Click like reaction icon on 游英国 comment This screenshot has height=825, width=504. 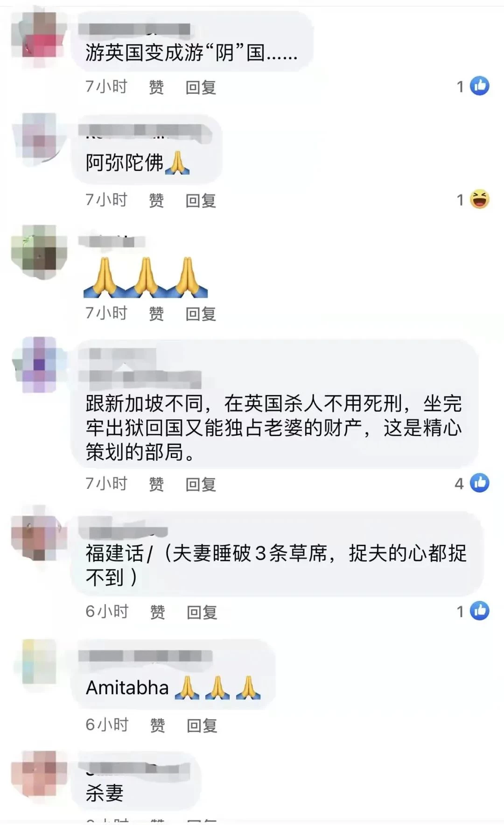click(x=479, y=86)
